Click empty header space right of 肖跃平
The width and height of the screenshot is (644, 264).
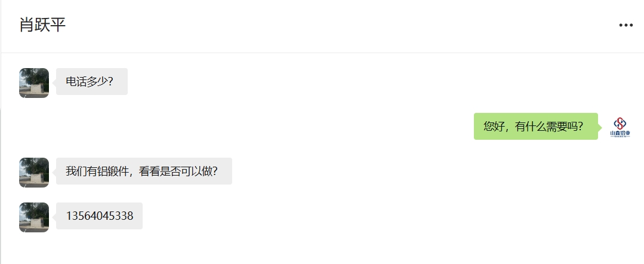point(298,25)
